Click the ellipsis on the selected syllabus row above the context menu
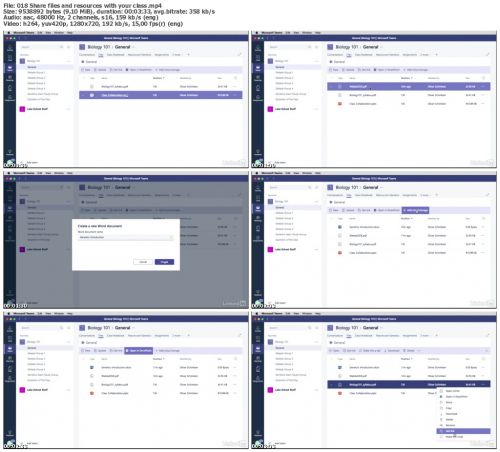Viewport: 500px width, 452px height. pyautogui.click(x=483, y=385)
